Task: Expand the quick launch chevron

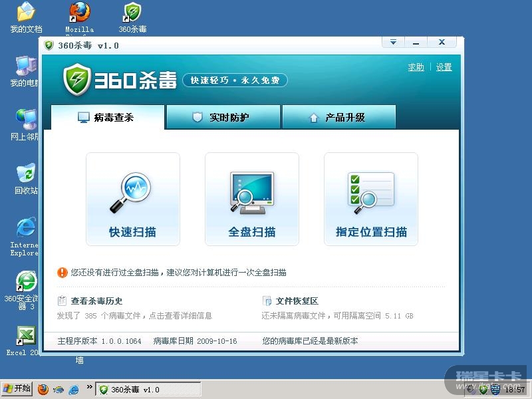Action: coord(90,387)
